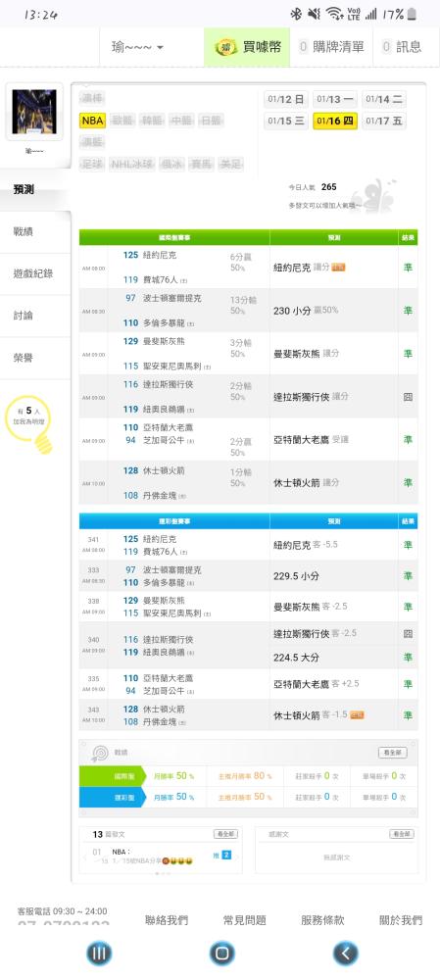This screenshot has width=440, height=980.
Task: Click the user profile thumbnail image
Action: point(34,112)
